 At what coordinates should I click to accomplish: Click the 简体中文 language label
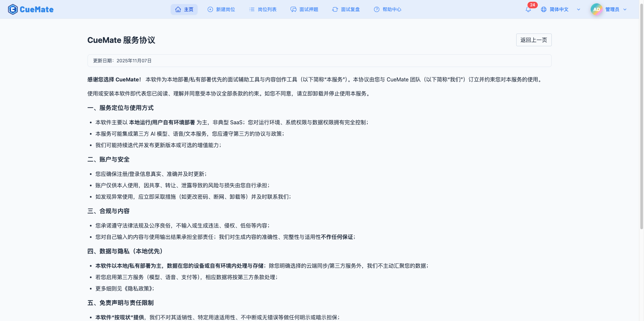[x=559, y=9]
